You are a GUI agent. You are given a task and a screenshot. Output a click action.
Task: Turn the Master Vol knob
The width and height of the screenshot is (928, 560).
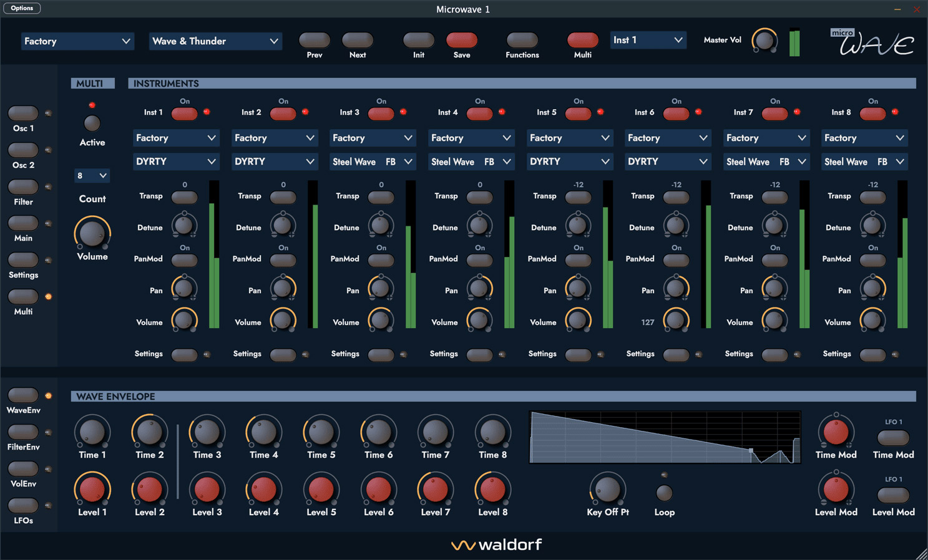[x=765, y=41]
